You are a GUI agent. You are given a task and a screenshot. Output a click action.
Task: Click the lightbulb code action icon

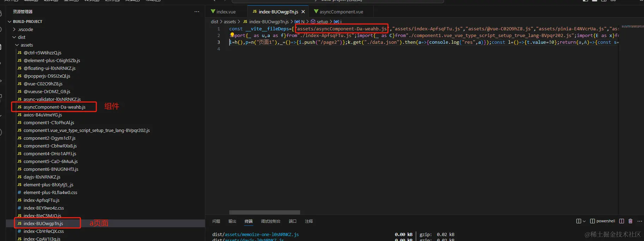(x=232, y=35)
